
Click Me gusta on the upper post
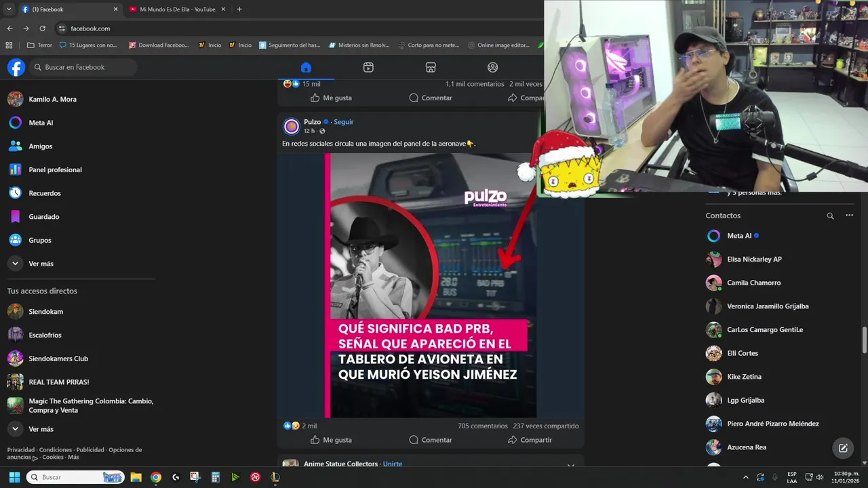[x=331, y=98]
